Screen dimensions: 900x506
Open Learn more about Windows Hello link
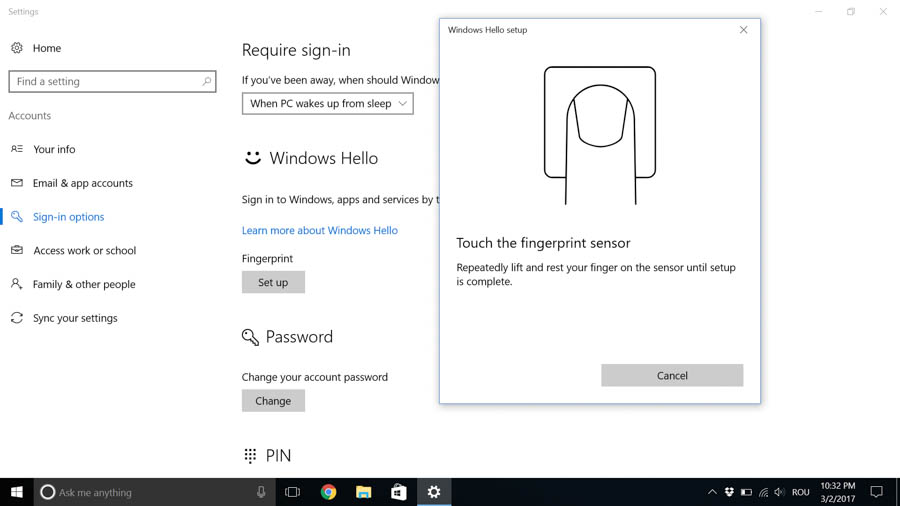coord(320,230)
